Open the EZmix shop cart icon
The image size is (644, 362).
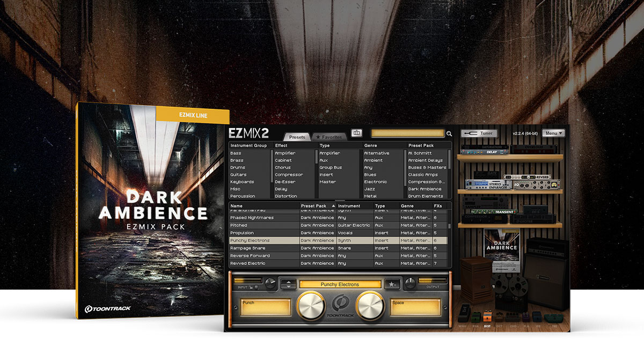point(356,132)
